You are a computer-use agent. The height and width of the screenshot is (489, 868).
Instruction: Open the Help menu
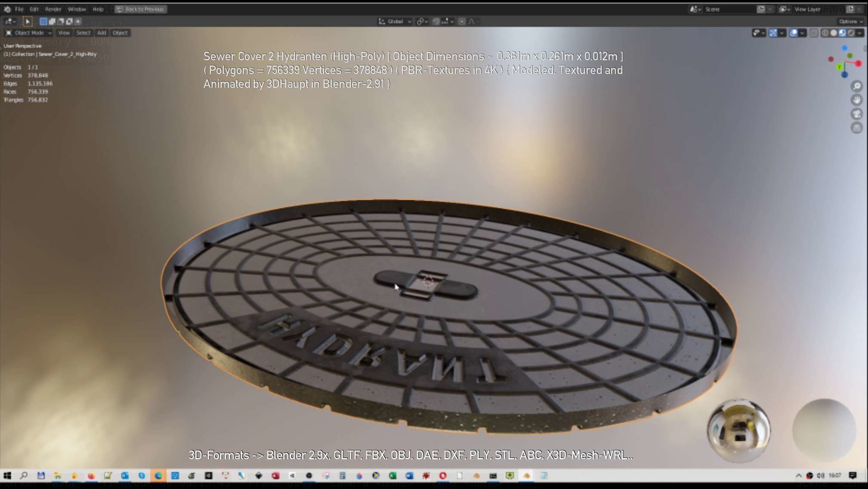point(98,9)
